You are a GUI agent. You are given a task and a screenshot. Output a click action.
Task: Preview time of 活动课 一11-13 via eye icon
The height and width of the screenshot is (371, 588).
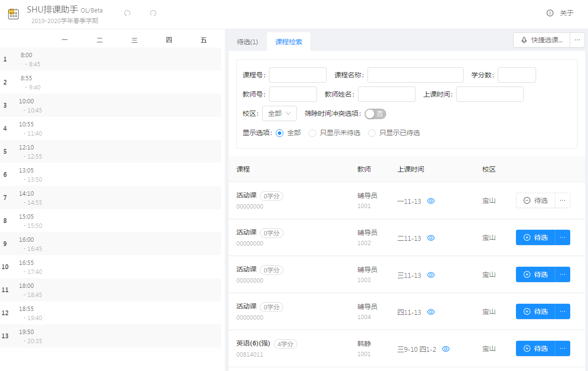pos(431,201)
